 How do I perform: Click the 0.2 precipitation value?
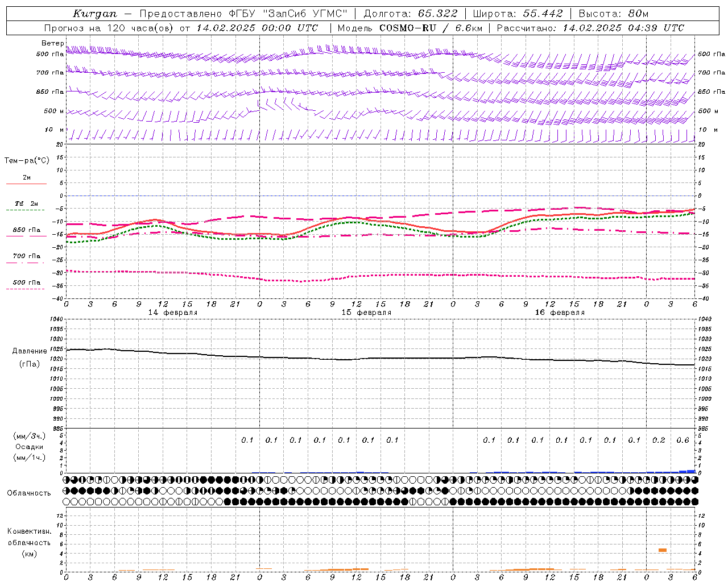659,440
